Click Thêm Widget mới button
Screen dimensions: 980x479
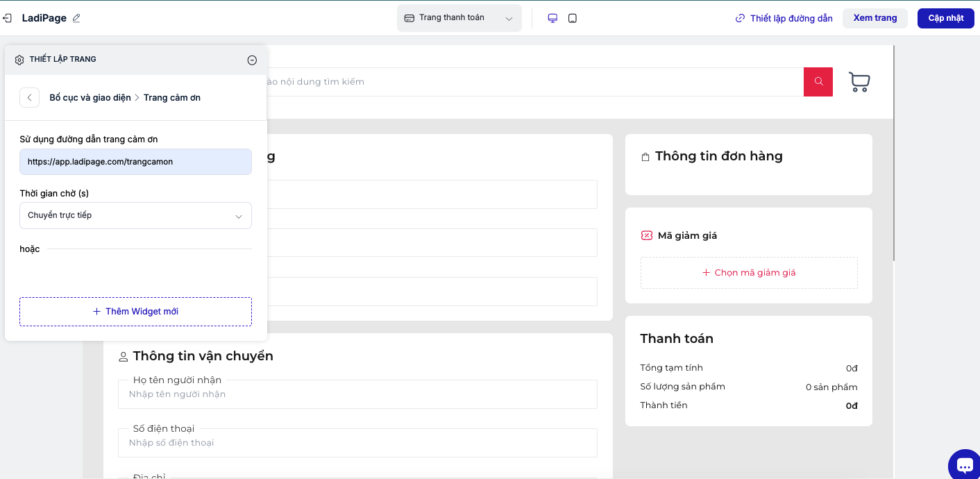[135, 312]
